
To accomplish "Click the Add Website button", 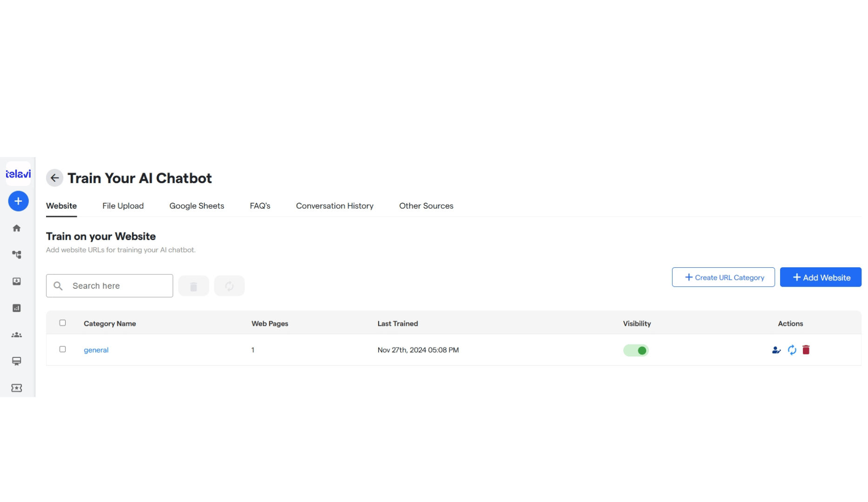I will point(821,277).
